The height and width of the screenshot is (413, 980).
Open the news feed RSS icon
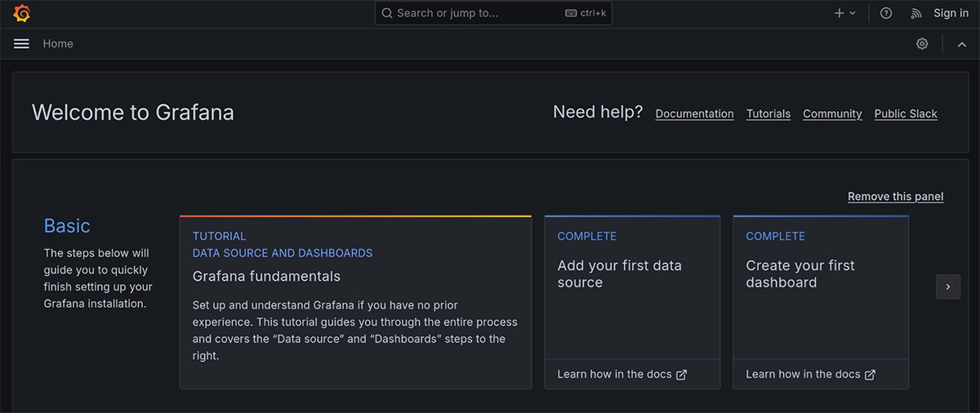click(x=916, y=13)
